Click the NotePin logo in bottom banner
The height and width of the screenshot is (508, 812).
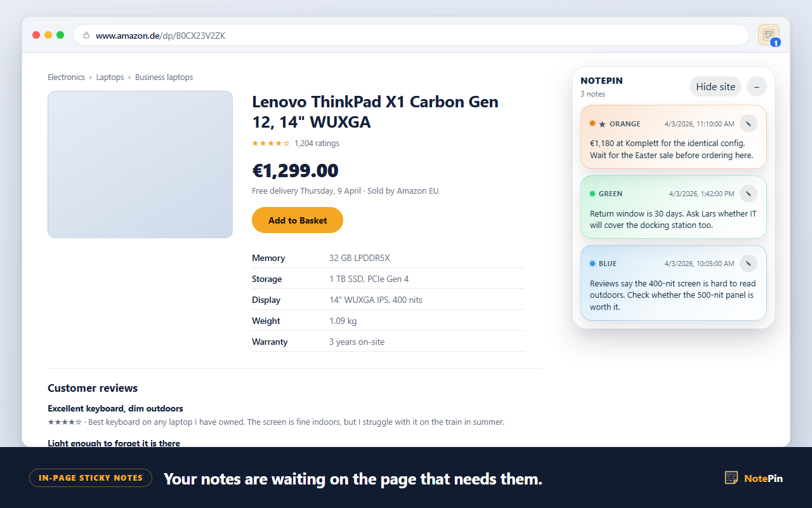point(754,478)
